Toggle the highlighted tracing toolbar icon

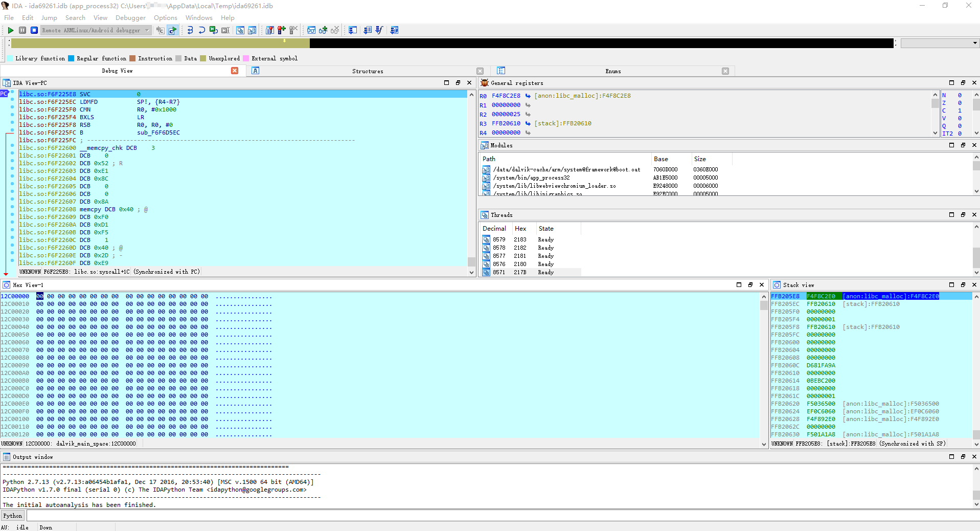(173, 30)
